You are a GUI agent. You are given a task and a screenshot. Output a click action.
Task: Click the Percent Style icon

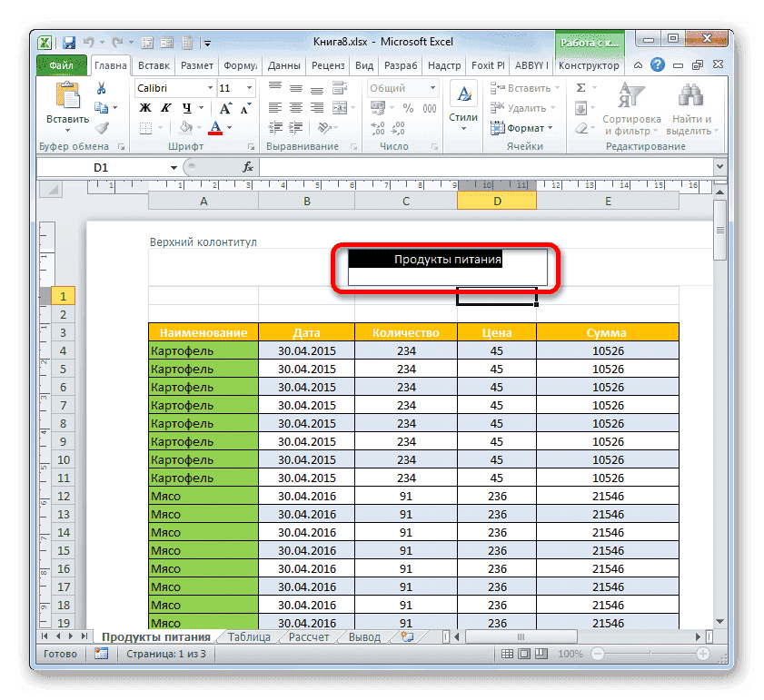408,108
